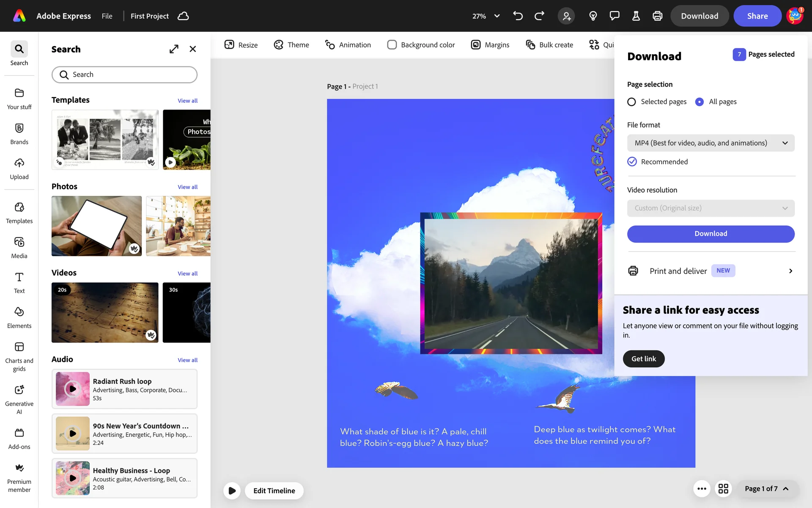Viewport: 812px width, 508px height.
Task: Choose the 'All pages' radio button
Action: pyautogui.click(x=700, y=102)
